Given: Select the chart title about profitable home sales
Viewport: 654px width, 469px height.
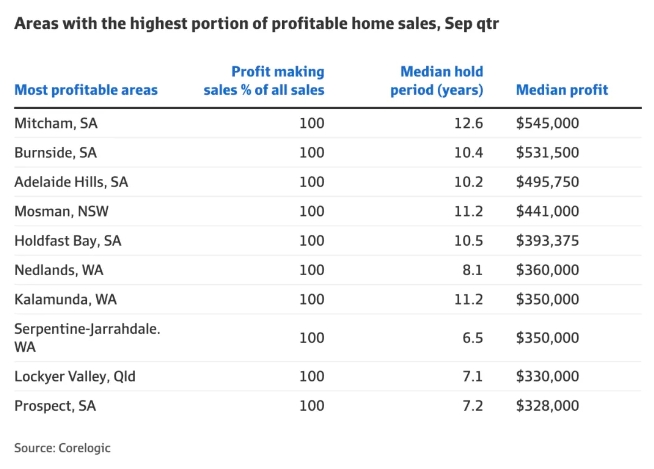Looking at the screenshot, I should coord(256,23).
